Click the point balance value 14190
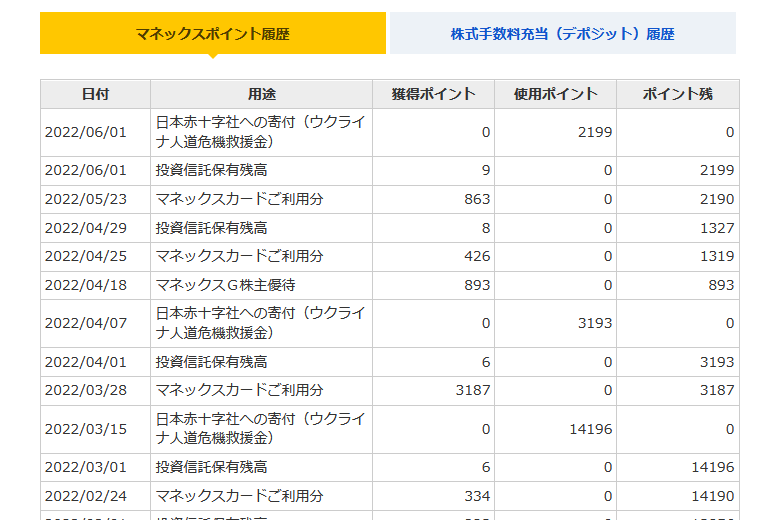 click(x=713, y=496)
